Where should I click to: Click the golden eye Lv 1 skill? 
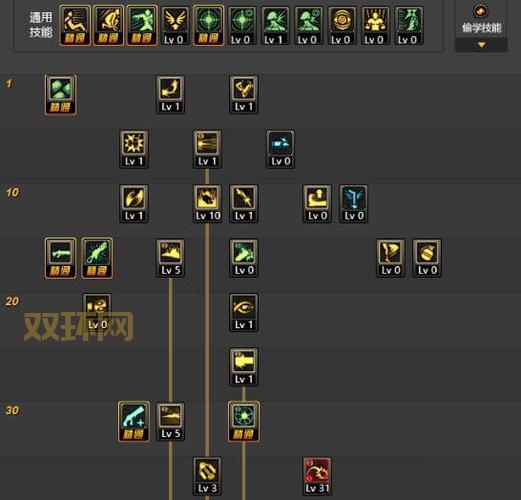(x=244, y=312)
